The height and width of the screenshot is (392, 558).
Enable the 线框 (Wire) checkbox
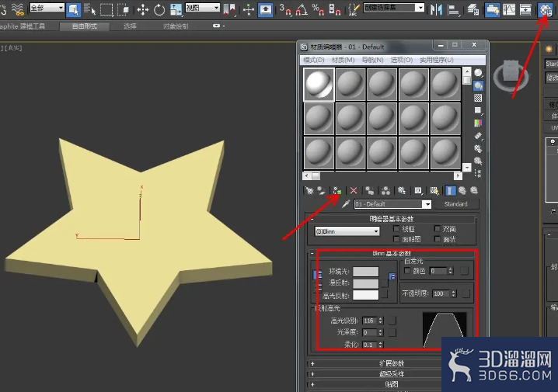[396, 228]
